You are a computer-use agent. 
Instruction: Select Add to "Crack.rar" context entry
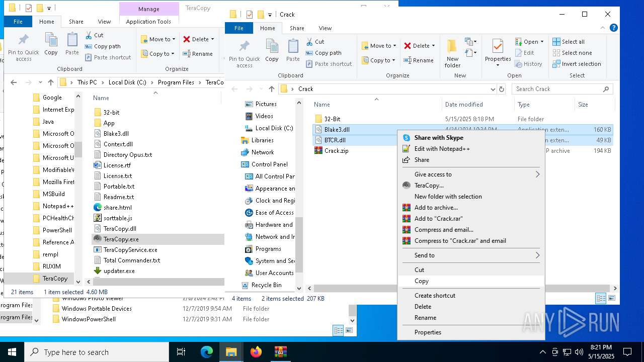pyautogui.click(x=438, y=219)
